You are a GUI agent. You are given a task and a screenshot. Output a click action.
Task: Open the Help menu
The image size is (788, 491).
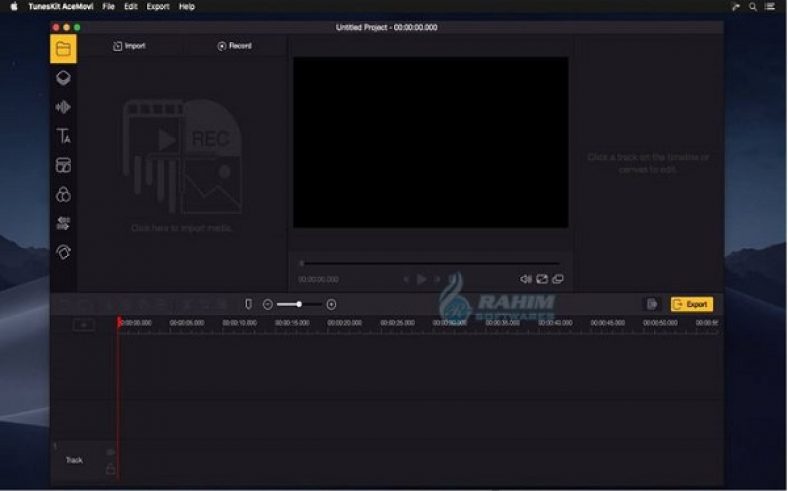tap(187, 7)
